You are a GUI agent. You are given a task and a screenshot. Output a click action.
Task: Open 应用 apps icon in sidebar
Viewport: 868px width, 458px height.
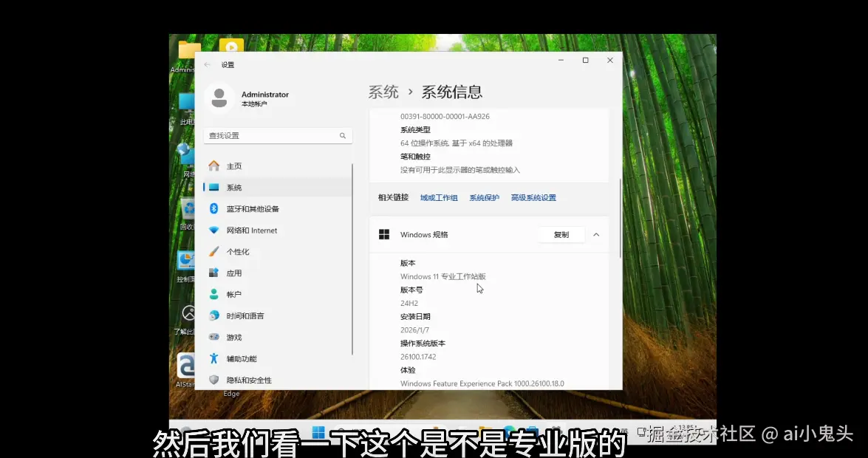pyautogui.click(x=213, y=273)
